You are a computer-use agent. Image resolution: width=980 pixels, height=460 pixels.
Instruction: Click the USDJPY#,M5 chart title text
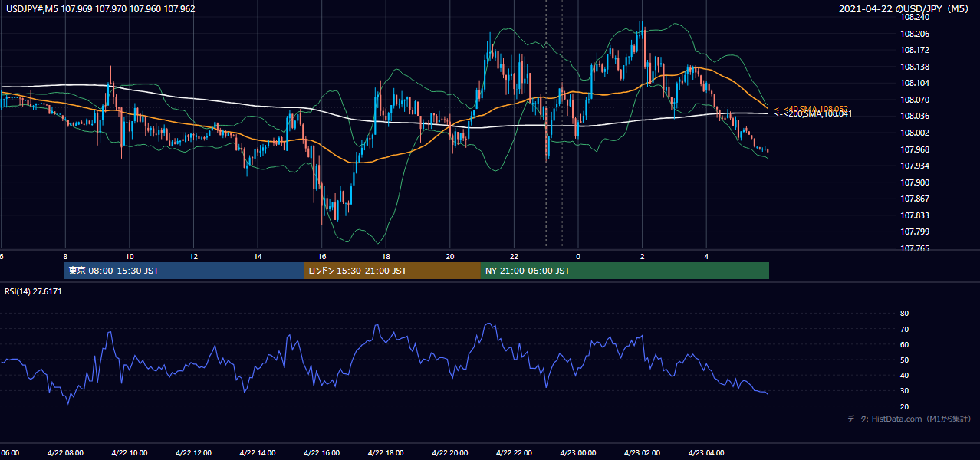tap(100, 8)
